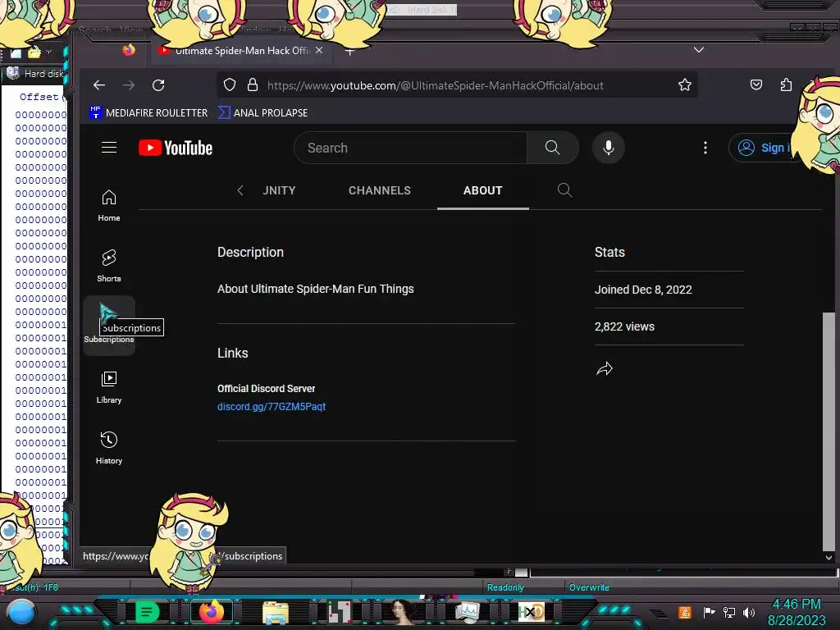Click the page vertical scrollbar thumb
840x630 pixels.
tap(829, 431)
